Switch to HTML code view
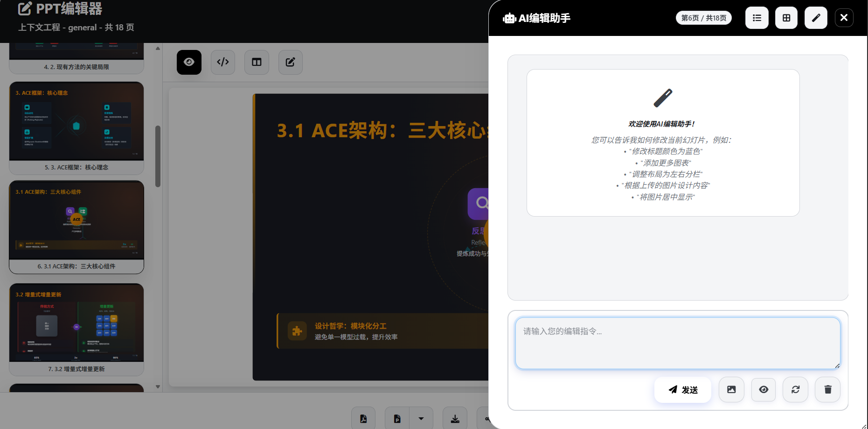The image size is (868, 429). coord(222,62)
